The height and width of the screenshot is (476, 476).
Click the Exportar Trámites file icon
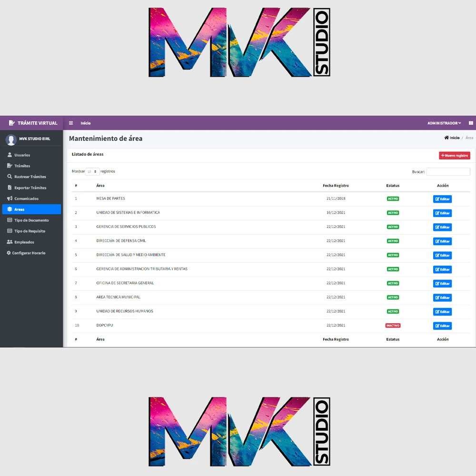click(x=10, y=188)
